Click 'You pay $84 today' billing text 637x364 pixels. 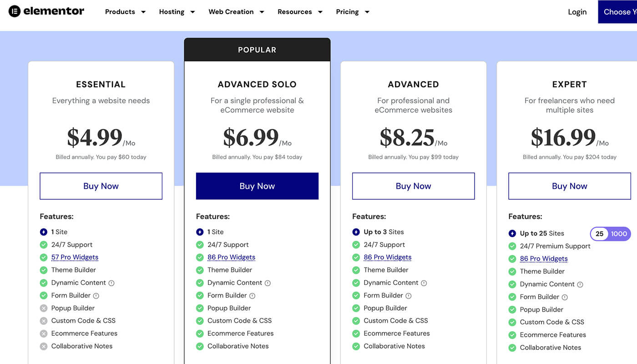point(277,157)
